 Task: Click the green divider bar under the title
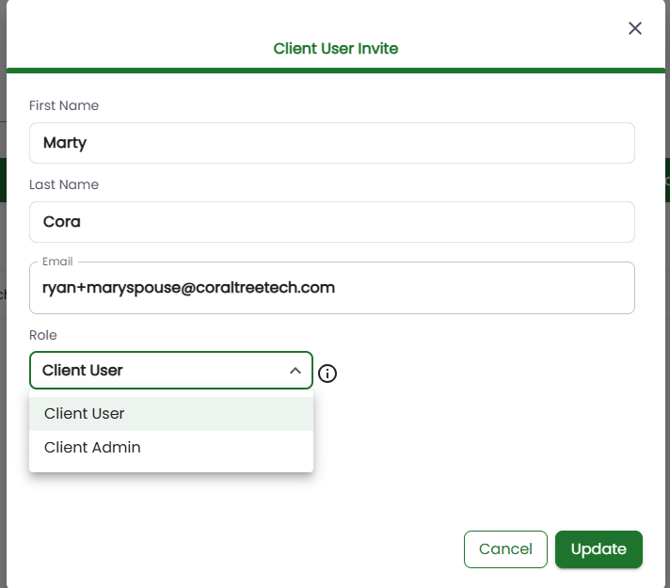coord(335,70)
